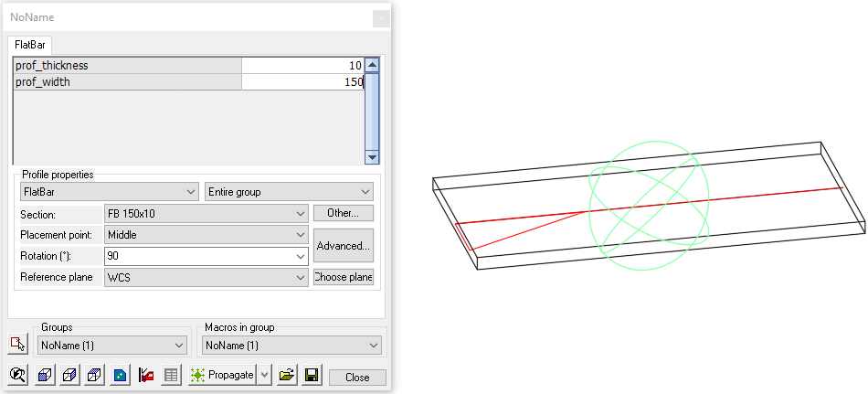Click the forklift icon in bottom toolbar
This screenshot has width=868, height=394.
[x=145, y=376]
